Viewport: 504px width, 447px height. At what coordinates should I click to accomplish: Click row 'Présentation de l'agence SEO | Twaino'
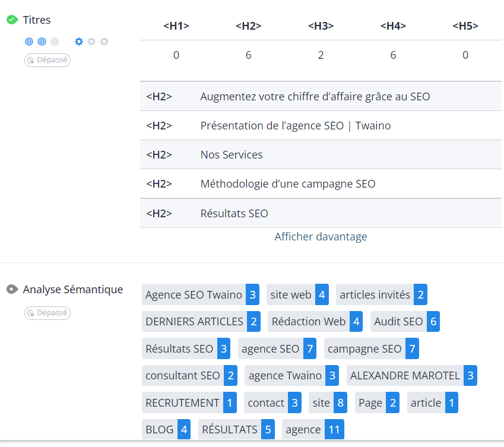(321, 126)
